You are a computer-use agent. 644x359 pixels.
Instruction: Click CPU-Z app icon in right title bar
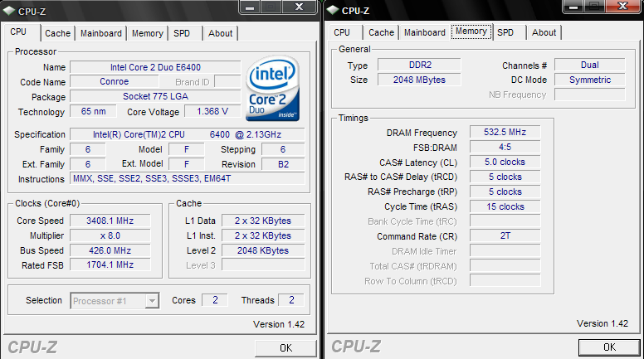point(333,10)
